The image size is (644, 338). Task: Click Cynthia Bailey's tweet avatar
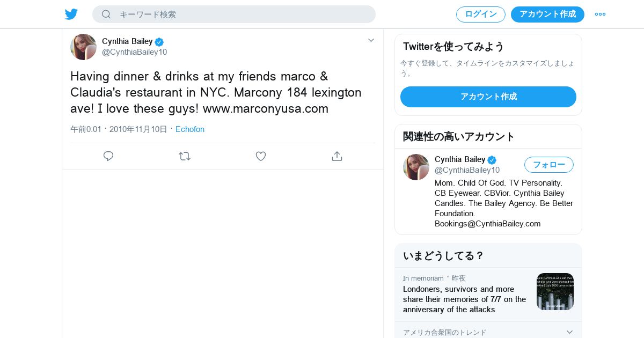[83, 47]
